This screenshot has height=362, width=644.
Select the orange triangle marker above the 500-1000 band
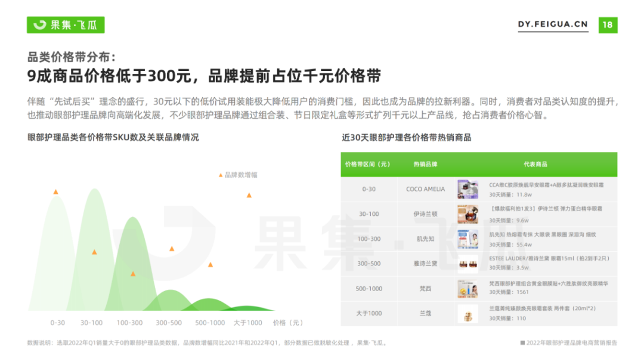pyautogui.click(x=210, y=265)
